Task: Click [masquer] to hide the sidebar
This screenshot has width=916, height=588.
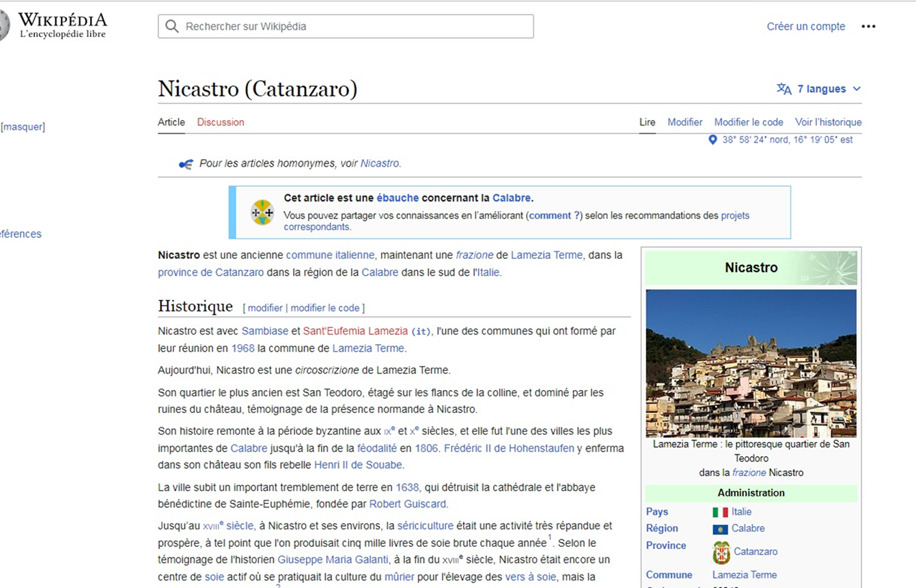Action: coord(23,127)
